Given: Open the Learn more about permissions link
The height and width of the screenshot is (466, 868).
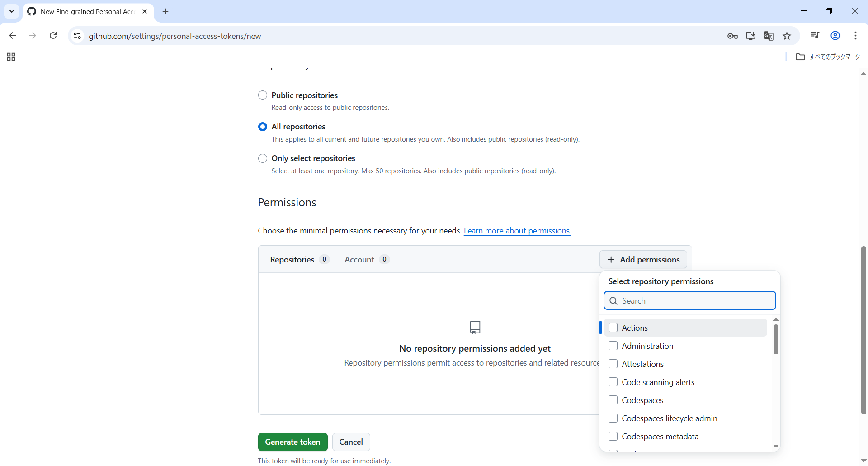Looking at the screenshot, I should point(517,231).
